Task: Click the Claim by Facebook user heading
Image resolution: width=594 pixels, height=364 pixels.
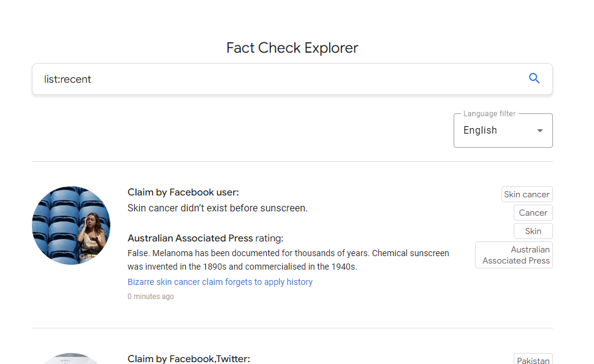Action: 183,192
